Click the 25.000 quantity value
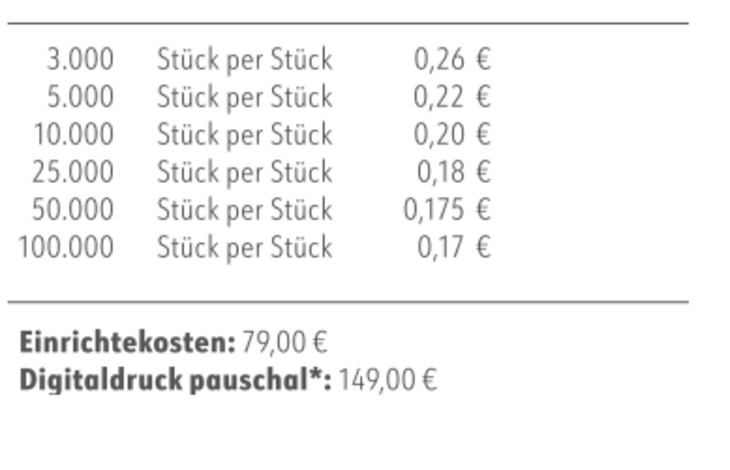The image size is (730, 470). coord(73,172)
